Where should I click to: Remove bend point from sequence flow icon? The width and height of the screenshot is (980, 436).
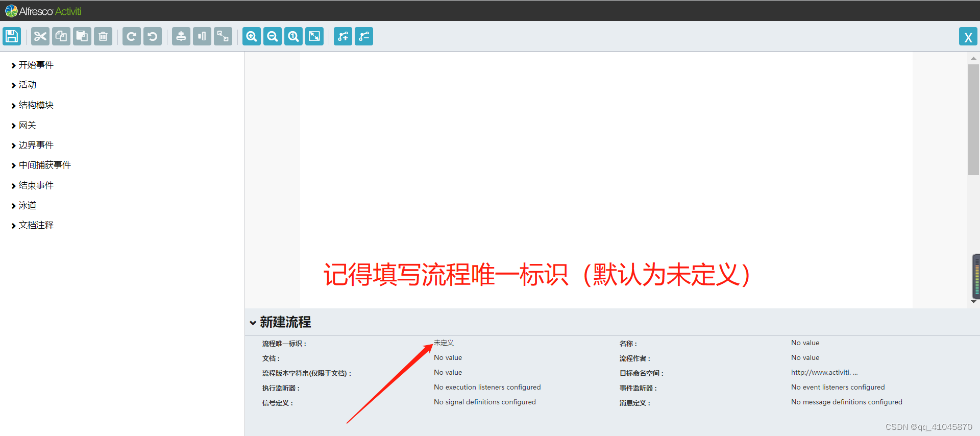[x=364, y=36]
